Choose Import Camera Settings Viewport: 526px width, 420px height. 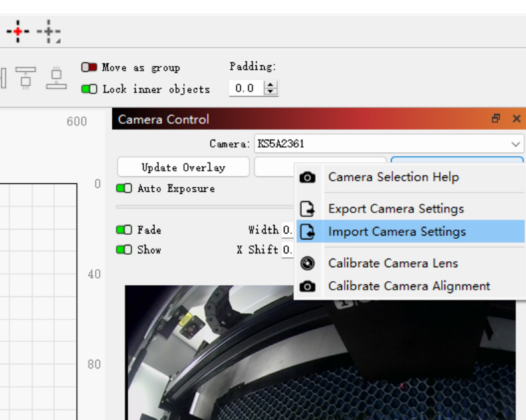[x=410, y=231]
